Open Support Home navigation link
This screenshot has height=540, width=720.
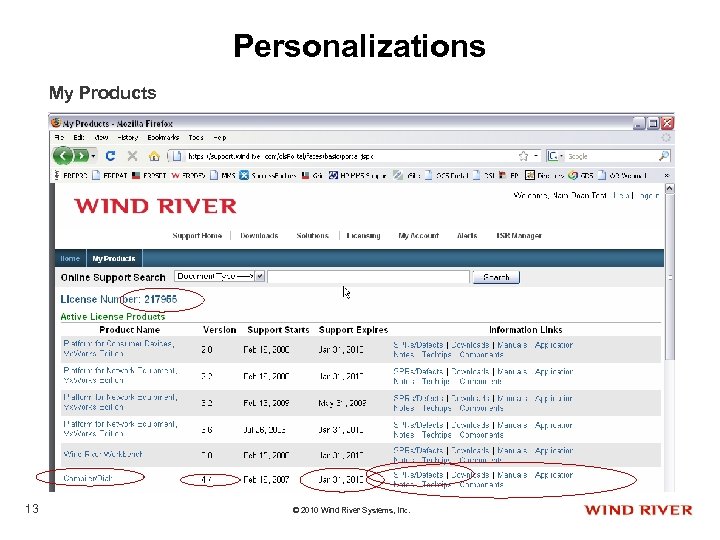pos(197,236)
